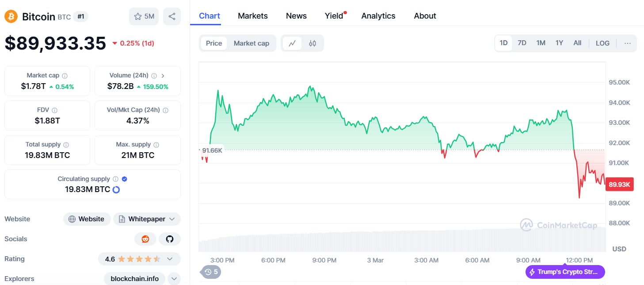The image size is (644, 285).
Task: Open the chart more options ellipsis
Action: (628, 43)
